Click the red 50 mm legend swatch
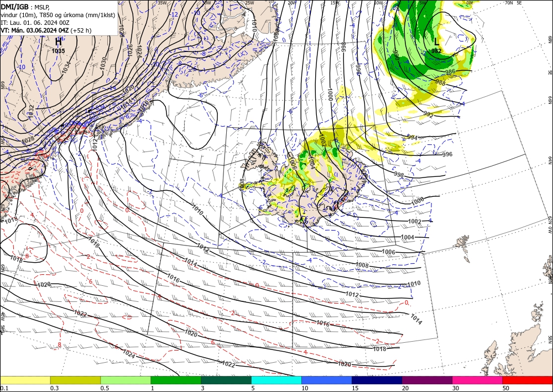 [x=528, y=380]
